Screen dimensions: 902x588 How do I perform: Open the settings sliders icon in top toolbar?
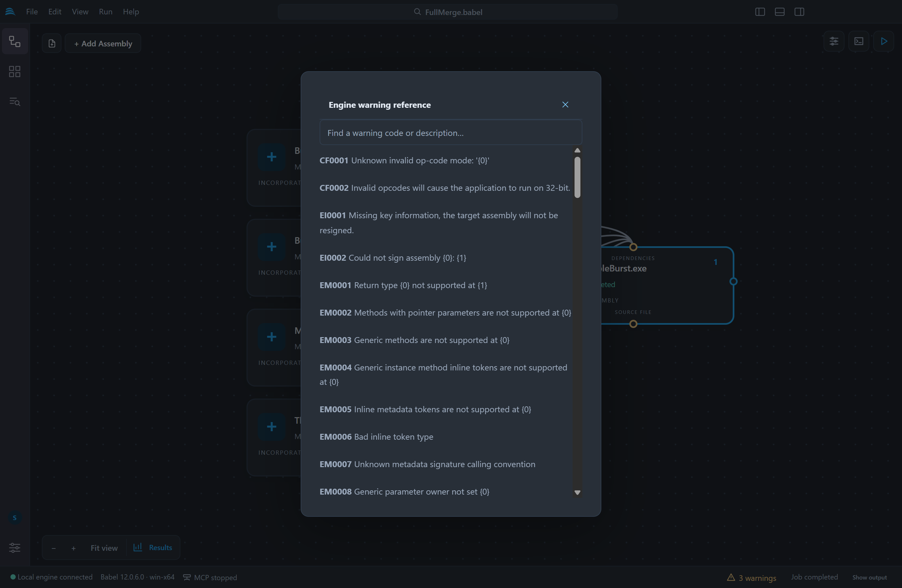click(834, 41)
